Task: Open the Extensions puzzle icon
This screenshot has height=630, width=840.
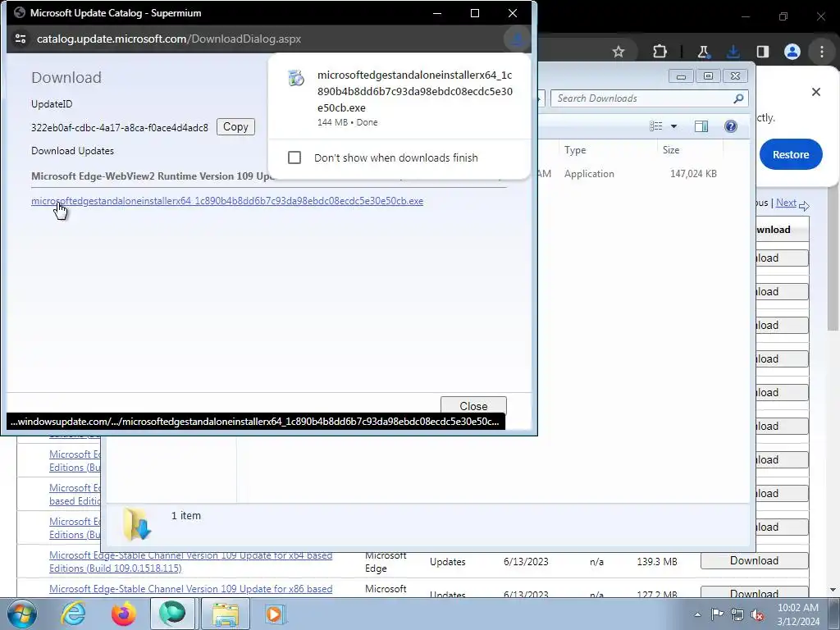Action: (x=660, y=52)
